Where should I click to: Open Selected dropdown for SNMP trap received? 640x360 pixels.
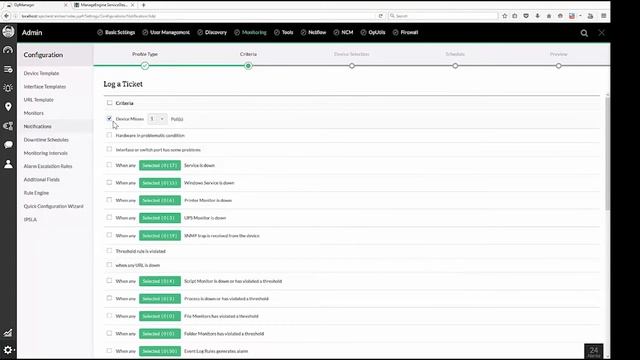(x=160, y=236)
